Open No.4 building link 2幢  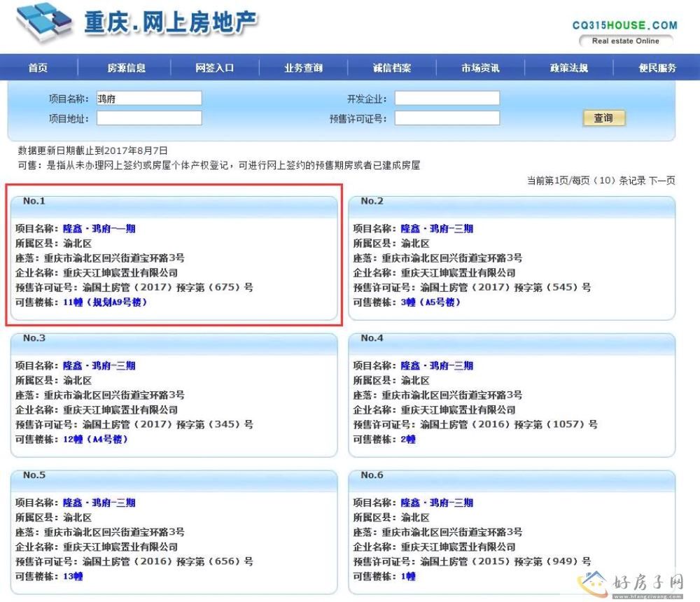coord(408,440)
